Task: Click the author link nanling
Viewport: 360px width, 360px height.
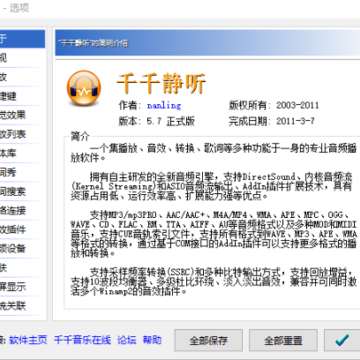Action: [164, 106]
